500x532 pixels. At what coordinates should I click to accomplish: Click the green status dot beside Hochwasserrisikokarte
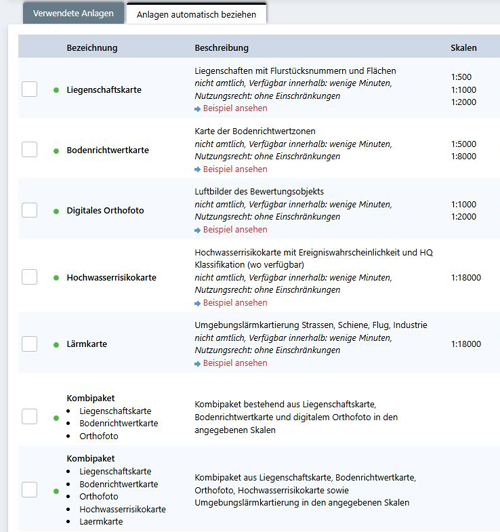click(56, 278)
